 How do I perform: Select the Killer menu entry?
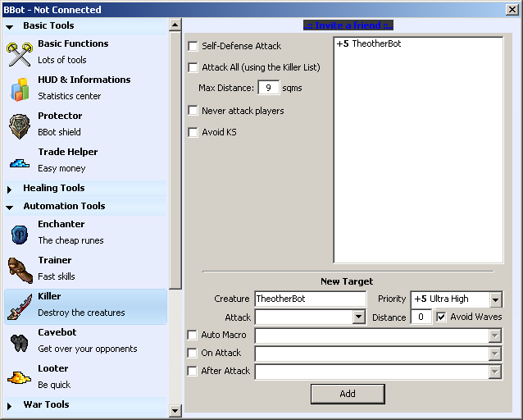point(82,305)
